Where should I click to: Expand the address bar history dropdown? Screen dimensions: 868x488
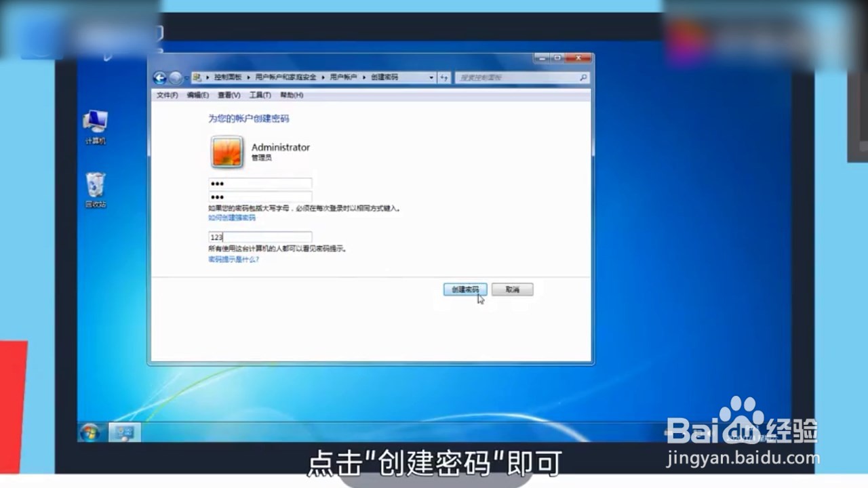click(x=431, y=78)
